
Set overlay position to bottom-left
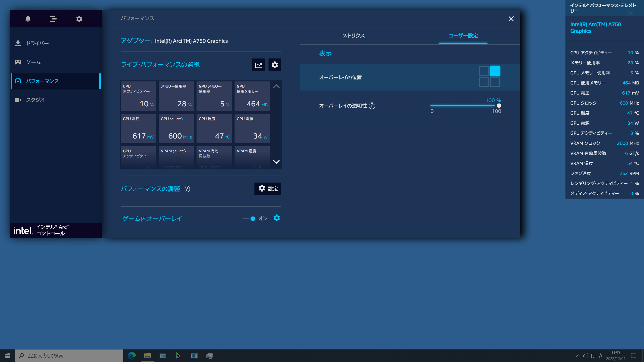(484, 82)
